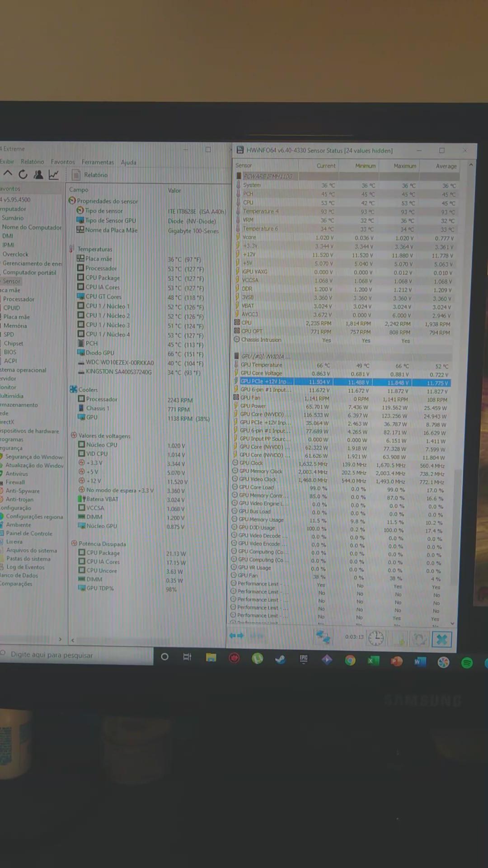Open PowerPoint from the taskbar
The width and height of the screenshot is (488, 868).
coord(396,661)
